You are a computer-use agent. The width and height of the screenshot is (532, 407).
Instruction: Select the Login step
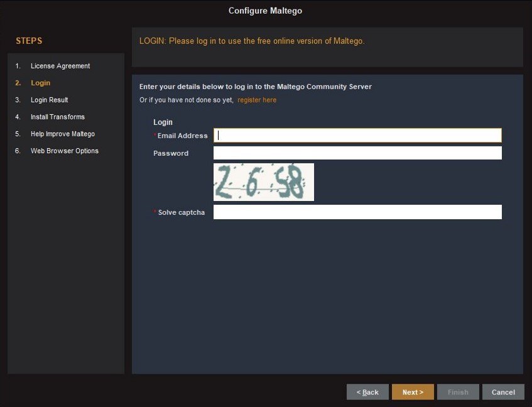click(x=40, y=82)
